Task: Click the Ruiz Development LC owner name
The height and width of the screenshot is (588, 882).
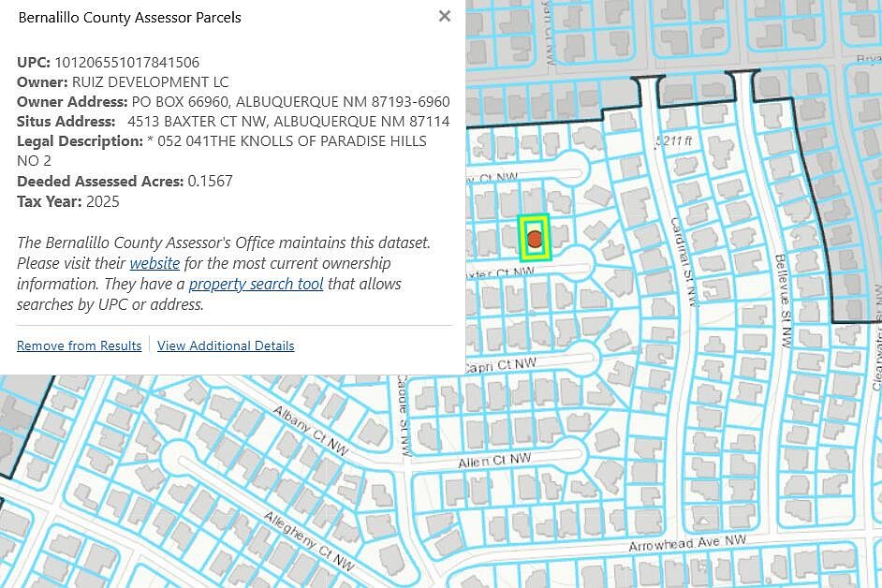Action: pos(150,82)
